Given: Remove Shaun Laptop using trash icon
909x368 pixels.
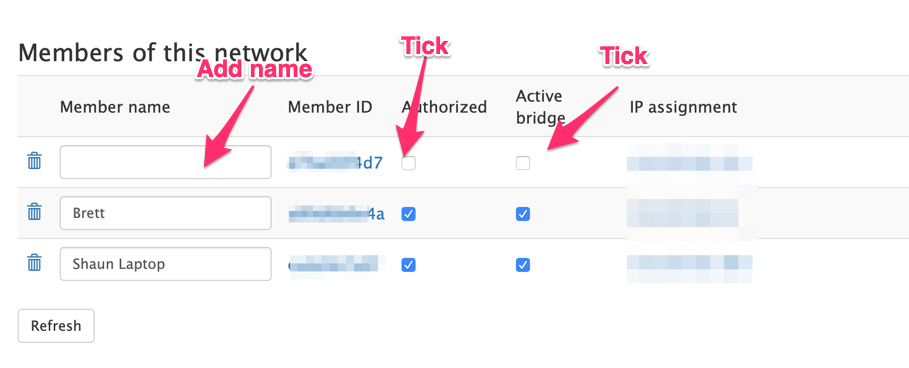Looking at the screenshot, I should [x=35, y=263].
